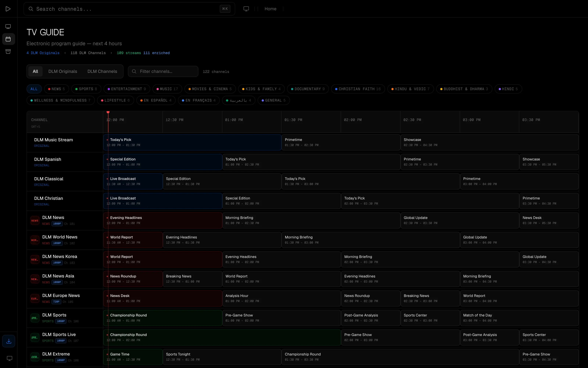Click the DLM Sports channel logo
588x368 pixels.
coord(35,318)
